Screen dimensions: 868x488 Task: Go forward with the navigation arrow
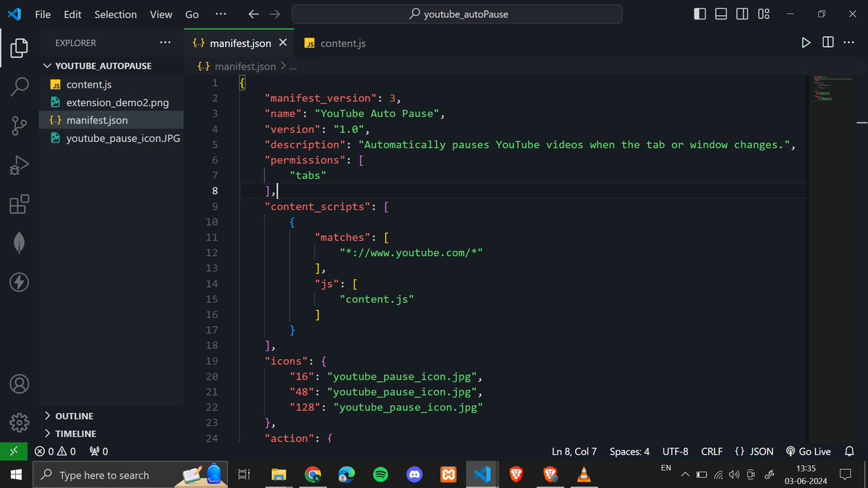pos(275,14)
